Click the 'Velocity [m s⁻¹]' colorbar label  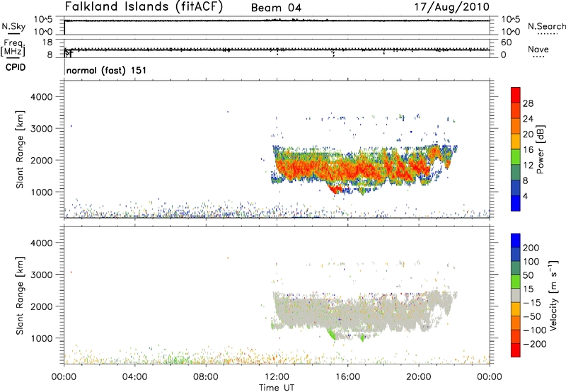553,295
